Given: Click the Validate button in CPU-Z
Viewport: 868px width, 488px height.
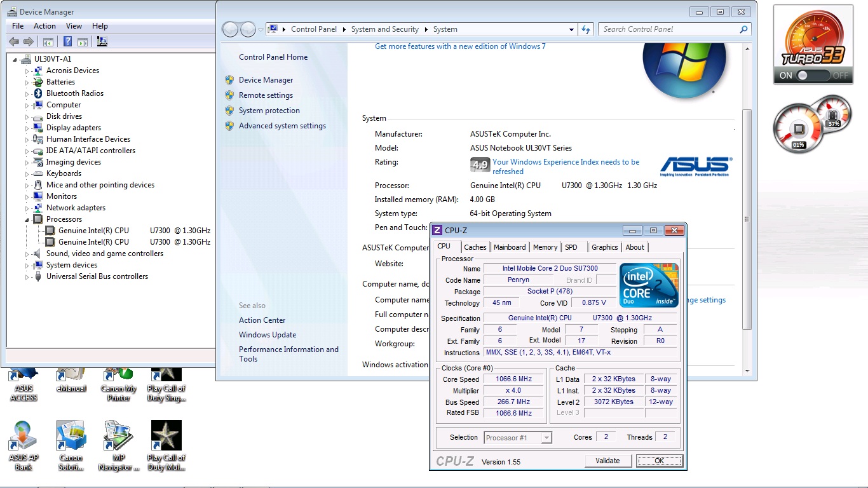Looking at the screenshot, I should click(x=608, y=461).
